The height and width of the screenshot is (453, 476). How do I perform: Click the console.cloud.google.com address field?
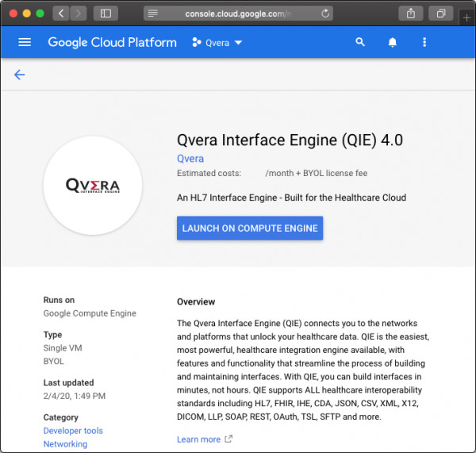pyautogui.click(x=238, y=13)
